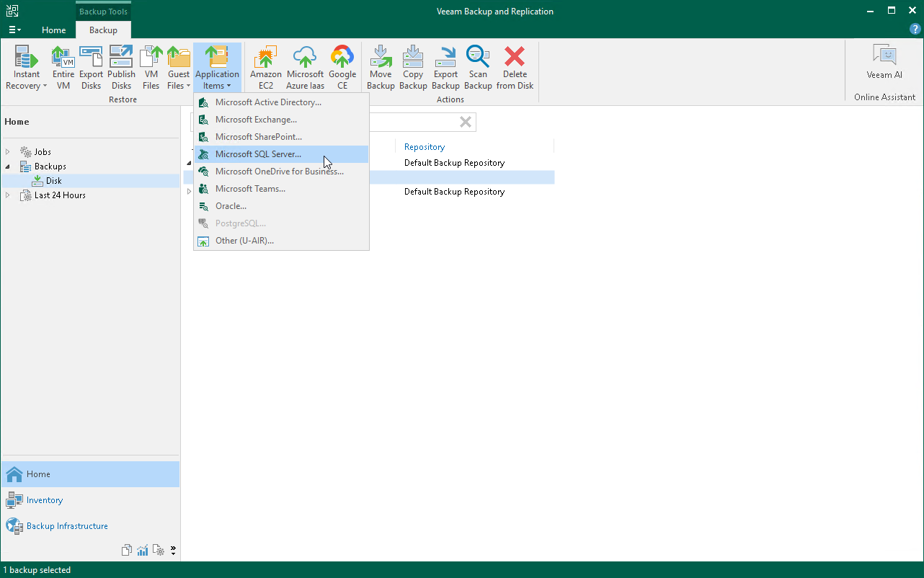This screenshot has height=578, width=924.
Task: Click the Entire VM restore button
Action: pyautogui.click(x=63, y=68)
